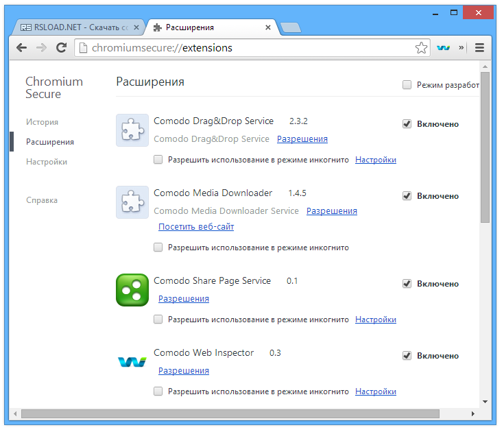Show hidden toolbar extensions via chevron
504x434 pixels.
click(461, 47)
